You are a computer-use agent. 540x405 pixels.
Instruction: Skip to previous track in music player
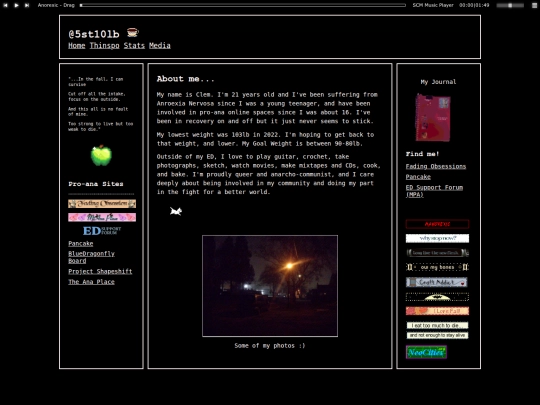pos(6,5)
